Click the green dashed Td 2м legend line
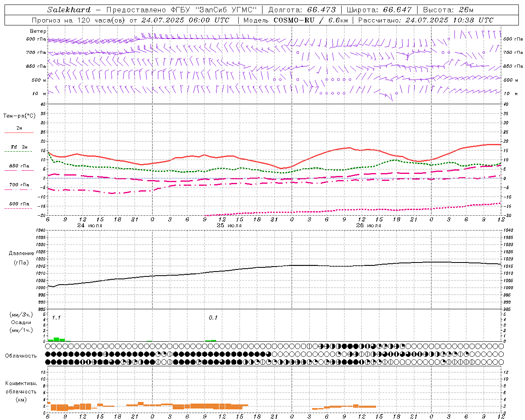 (x=18, y=152)
